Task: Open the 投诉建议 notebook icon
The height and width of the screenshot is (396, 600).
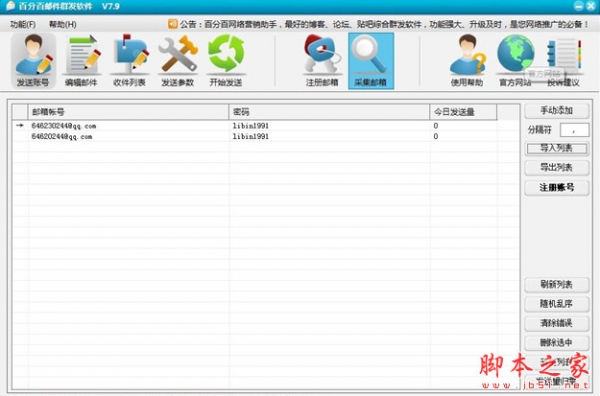Action: pyautogui.click(x=563, y=61)
